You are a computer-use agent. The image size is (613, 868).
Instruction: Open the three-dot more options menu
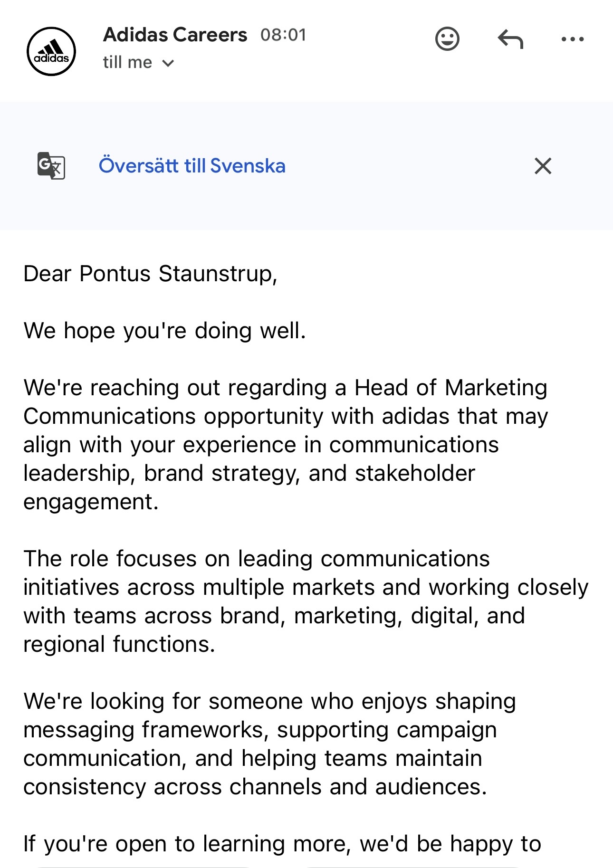pos(573,39)
